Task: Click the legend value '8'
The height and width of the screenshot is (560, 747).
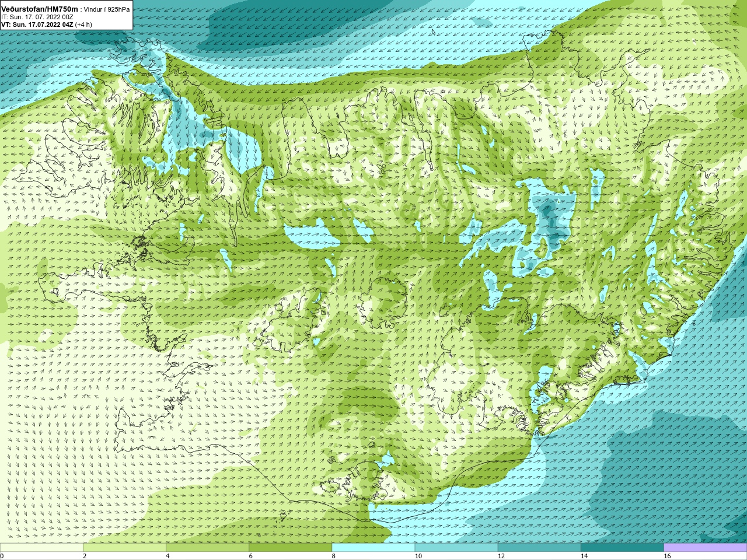Action: [x=333, y=556]
